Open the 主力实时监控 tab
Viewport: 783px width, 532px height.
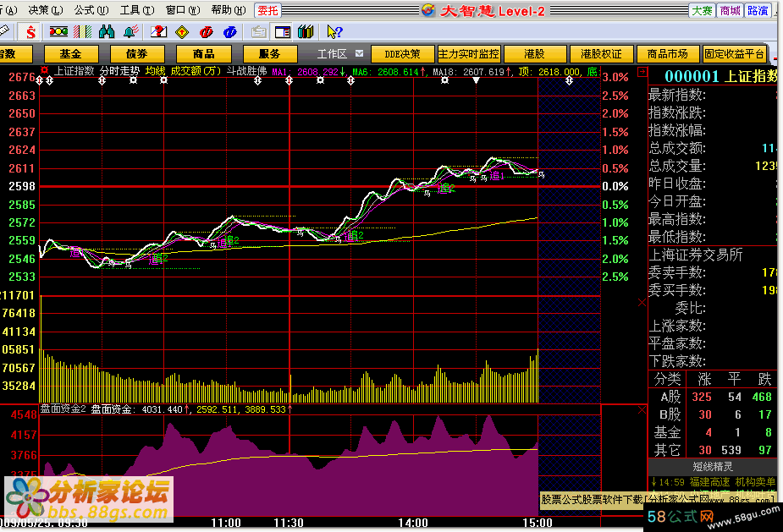468,54
